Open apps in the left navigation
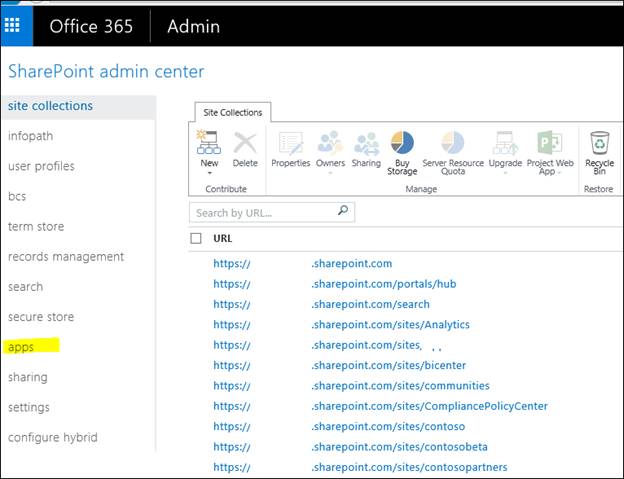 pyautogui.click(x=21, y=347)
